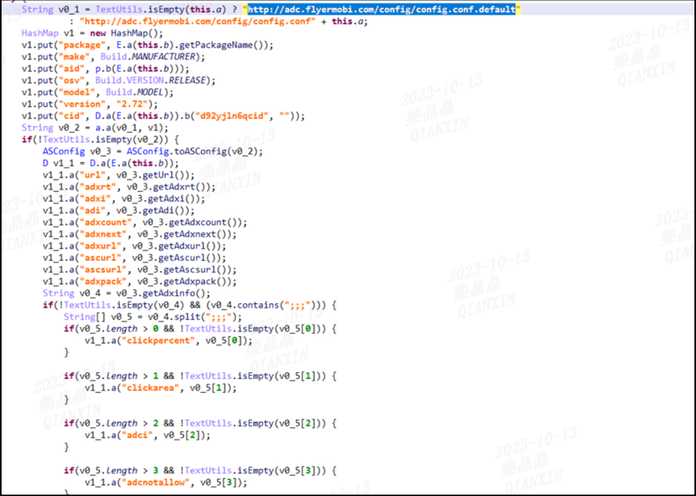Select the "v0_5.length > 2" condition

click(x=118, y=423)
